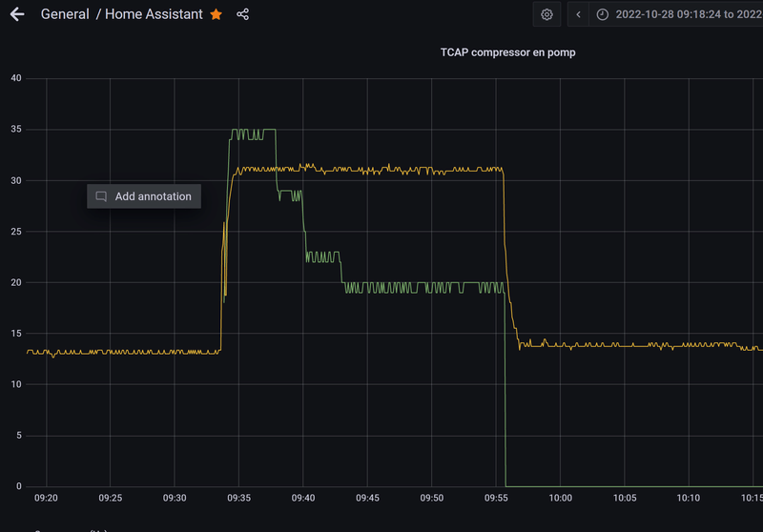Image resolution: width=763 pixels, height=532 pixels.
Task: Click the 10 value on y-axis
Action: [x=16, y=384]
